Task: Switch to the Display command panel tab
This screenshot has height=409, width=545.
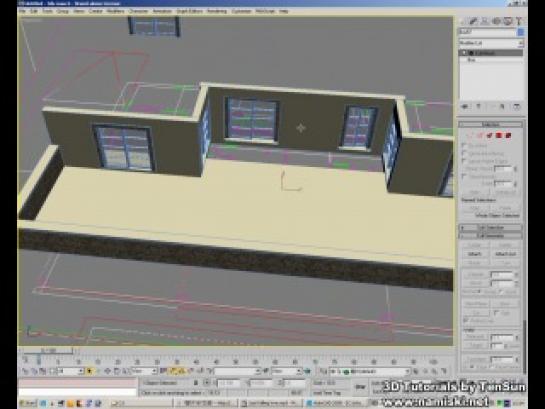Action: pyautogui.click(x=508, y=22)
